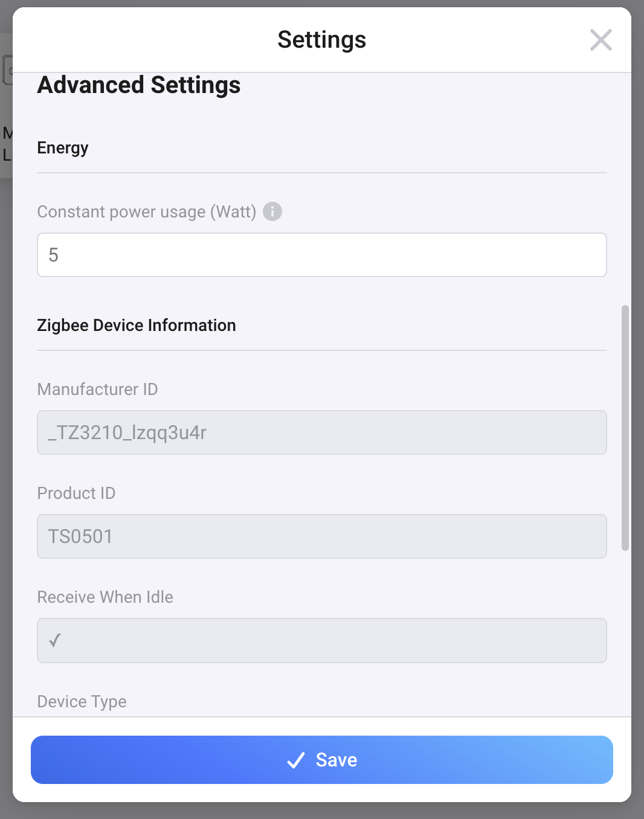Select the Energy section heading

63,148
